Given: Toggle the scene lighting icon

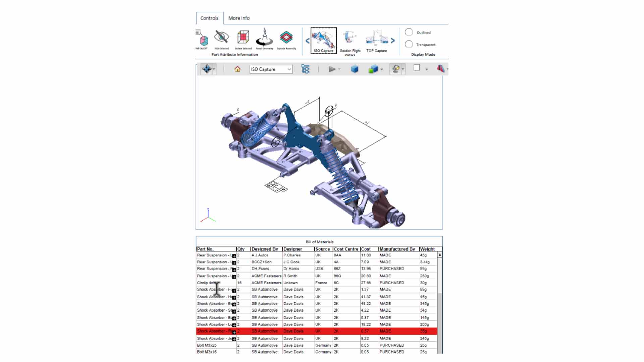Looking at the screenshot, I should [x=396, y=69].
